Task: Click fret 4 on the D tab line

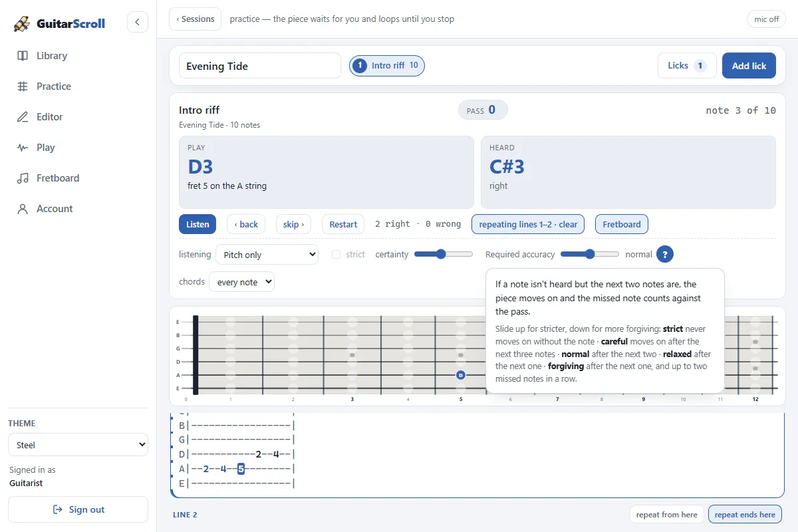Action: [x=276, y=454]
